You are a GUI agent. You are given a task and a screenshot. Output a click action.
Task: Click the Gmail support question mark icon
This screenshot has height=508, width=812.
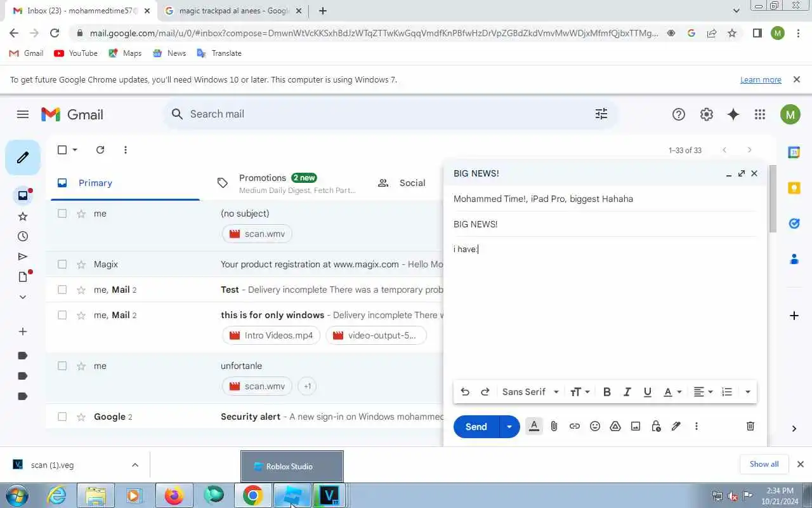(679, 114)
